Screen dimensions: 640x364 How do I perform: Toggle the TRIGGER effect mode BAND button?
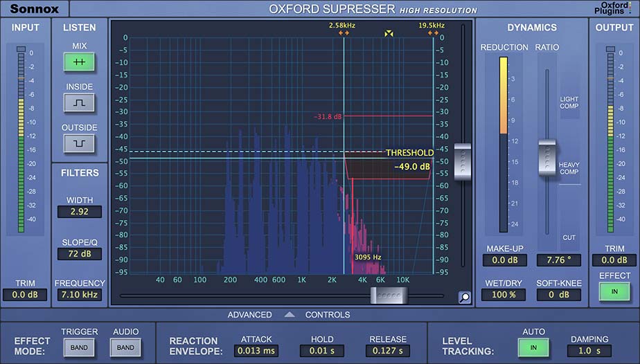(x=79, y=347)
